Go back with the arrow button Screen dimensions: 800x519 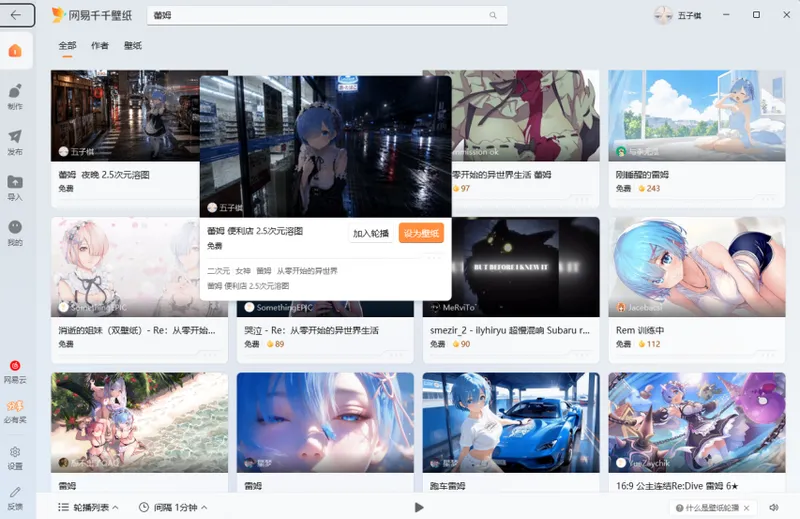16,15
